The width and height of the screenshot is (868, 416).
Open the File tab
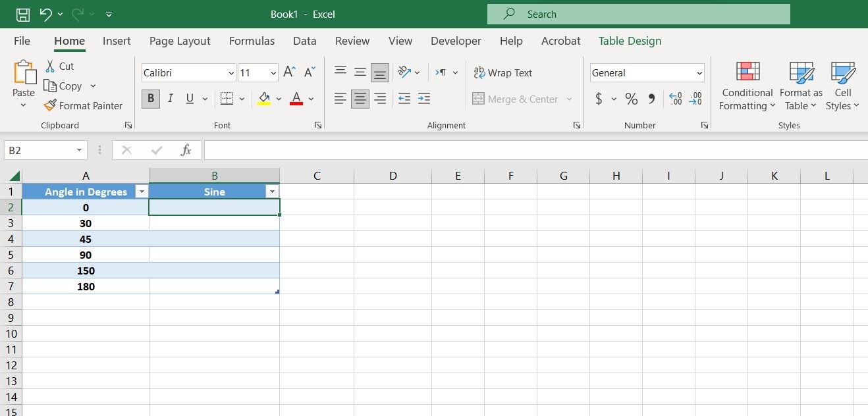coord(22,41)
